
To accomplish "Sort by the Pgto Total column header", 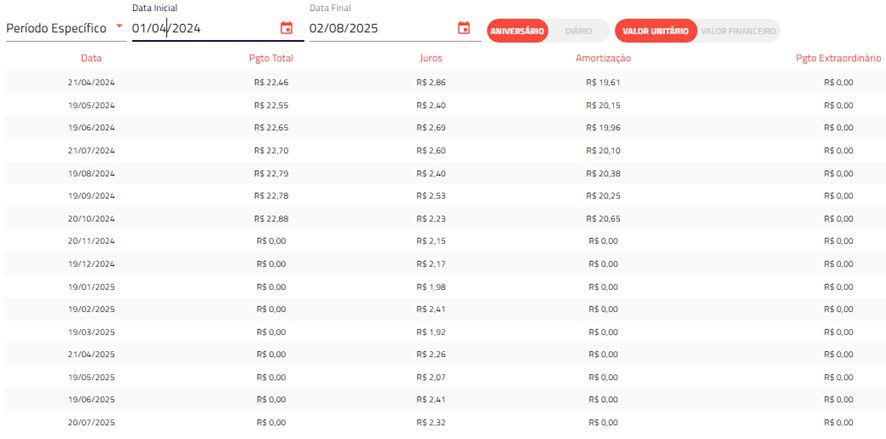I will click(271, 58).
